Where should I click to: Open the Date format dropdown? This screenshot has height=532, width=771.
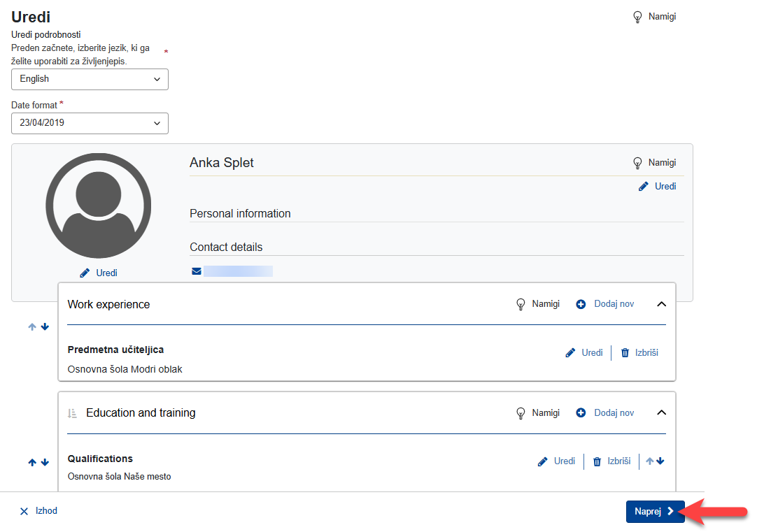(90, 123)
